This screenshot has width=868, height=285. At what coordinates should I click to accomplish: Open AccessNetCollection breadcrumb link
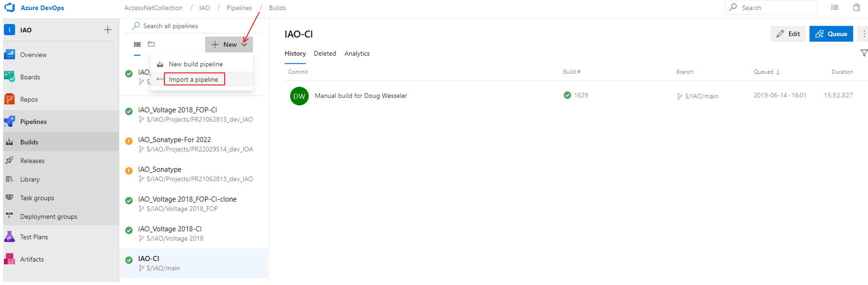[153, 8]
